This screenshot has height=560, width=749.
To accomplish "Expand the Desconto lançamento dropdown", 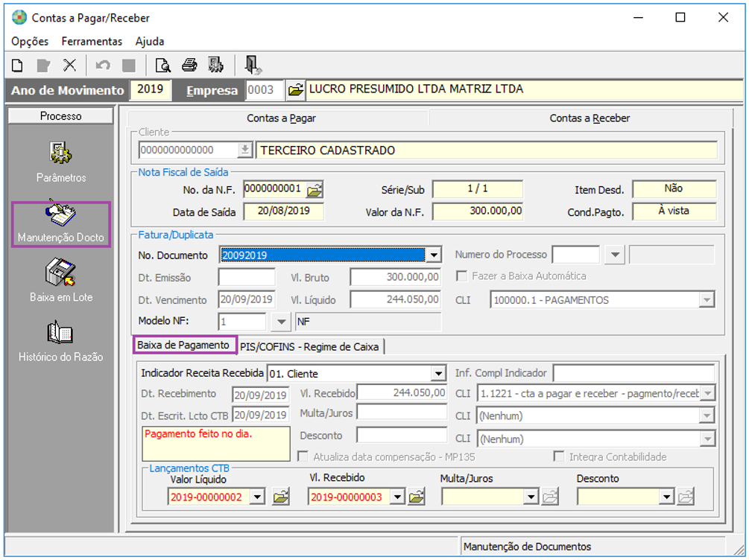I will (x=666, y=497).
